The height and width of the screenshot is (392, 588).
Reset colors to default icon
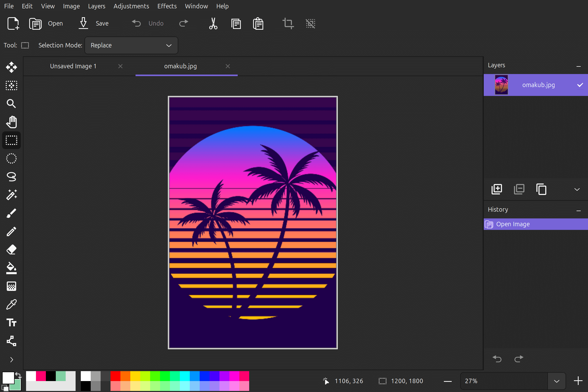[5, 388]
